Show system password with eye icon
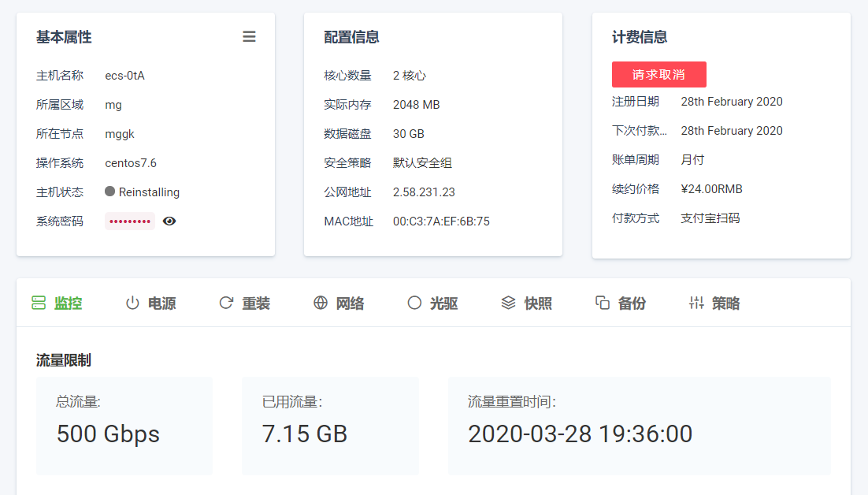 point(169,221)
